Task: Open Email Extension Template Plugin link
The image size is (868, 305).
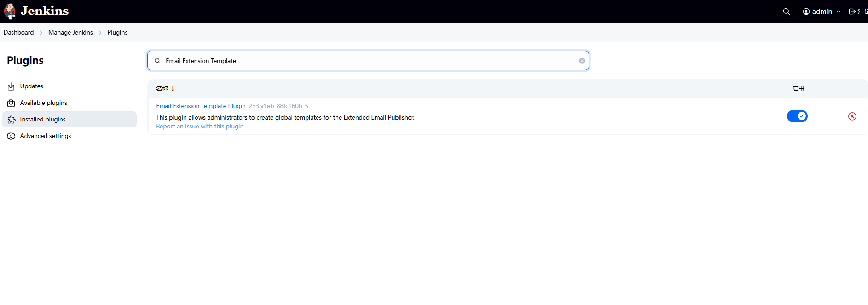Action: tap(201, 106)
